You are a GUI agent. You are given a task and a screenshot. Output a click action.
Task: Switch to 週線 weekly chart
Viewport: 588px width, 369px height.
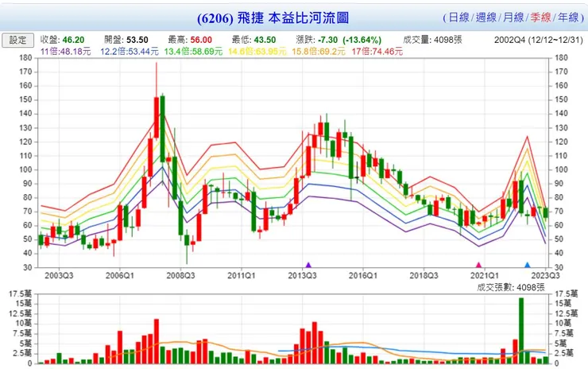pos(486,17)
